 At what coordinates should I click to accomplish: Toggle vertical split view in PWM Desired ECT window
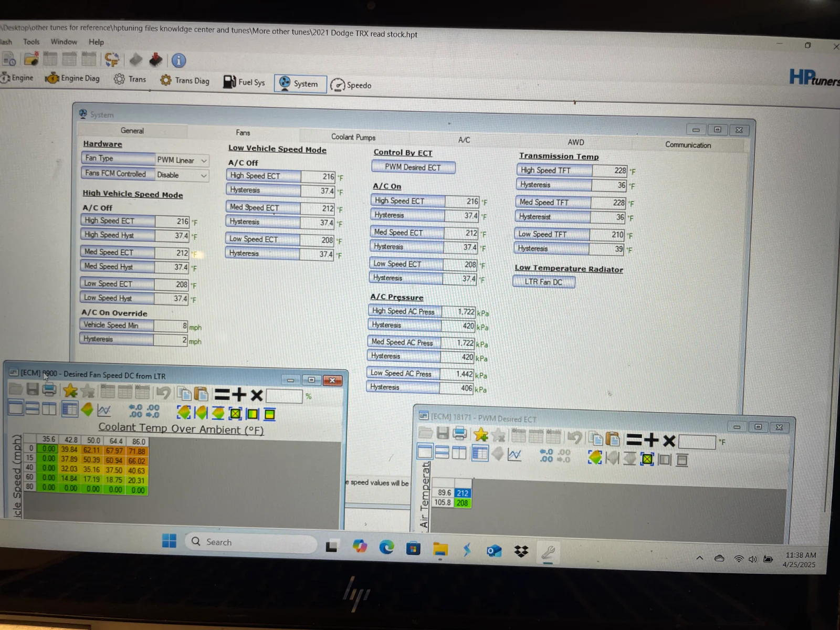[x=459, y=453]
